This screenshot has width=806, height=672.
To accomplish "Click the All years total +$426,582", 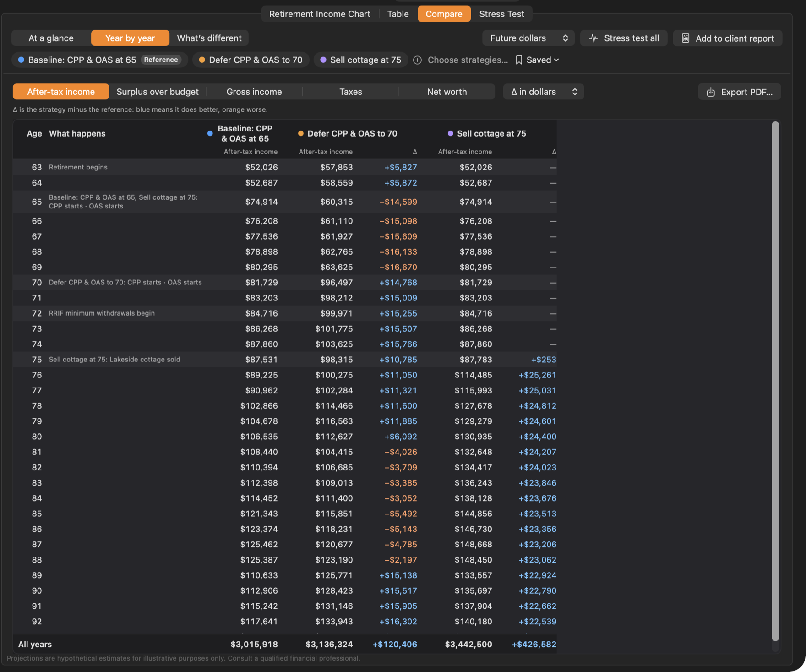I will click(x=534, y=645).
